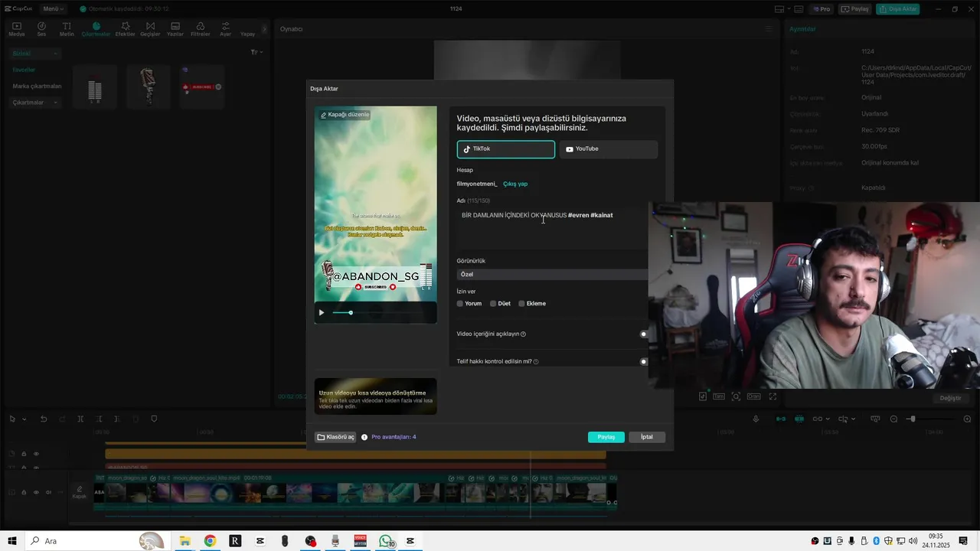Click the Paylaş share button
980x551 pixels.
(606, 437)
